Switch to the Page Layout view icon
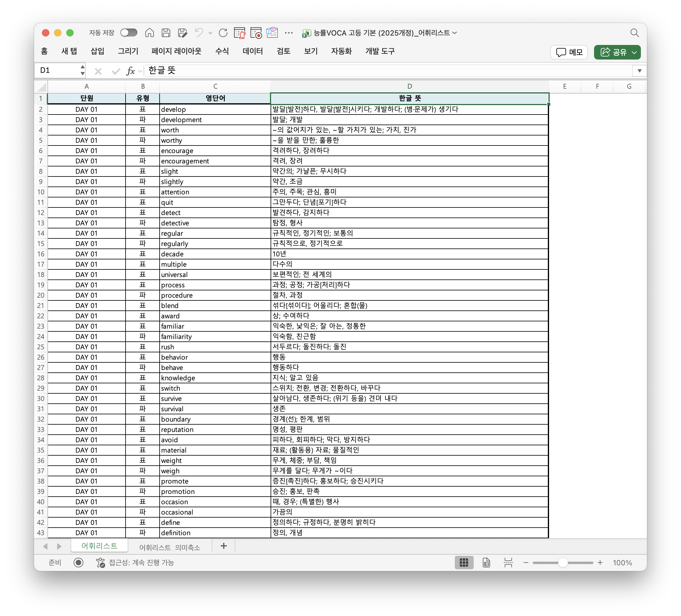The image size is (681, 616). click(486, 562)
